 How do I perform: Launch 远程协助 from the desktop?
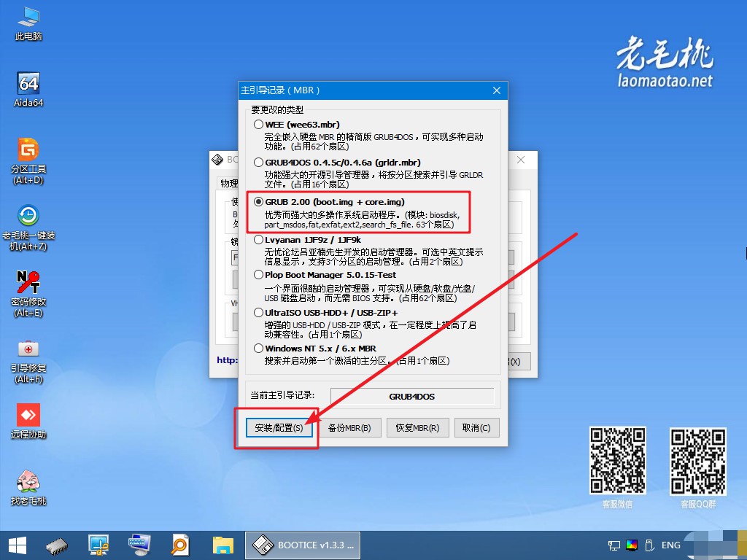pos(28,421)
